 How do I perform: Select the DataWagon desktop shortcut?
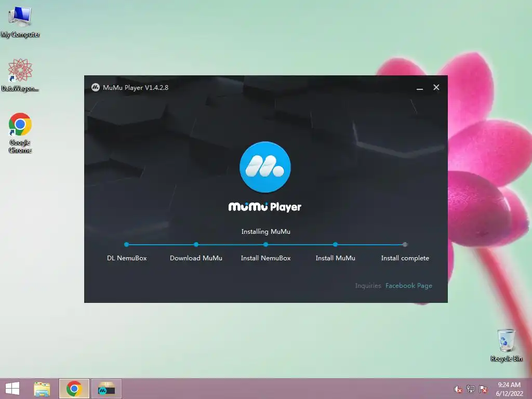point(20,75)
